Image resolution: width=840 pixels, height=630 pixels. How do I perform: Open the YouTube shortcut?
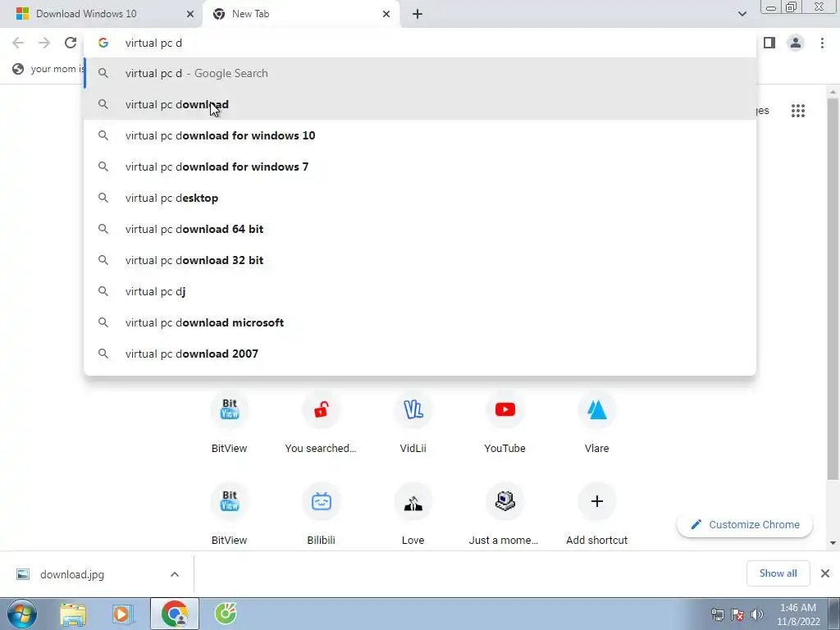[x=504, y=422]
